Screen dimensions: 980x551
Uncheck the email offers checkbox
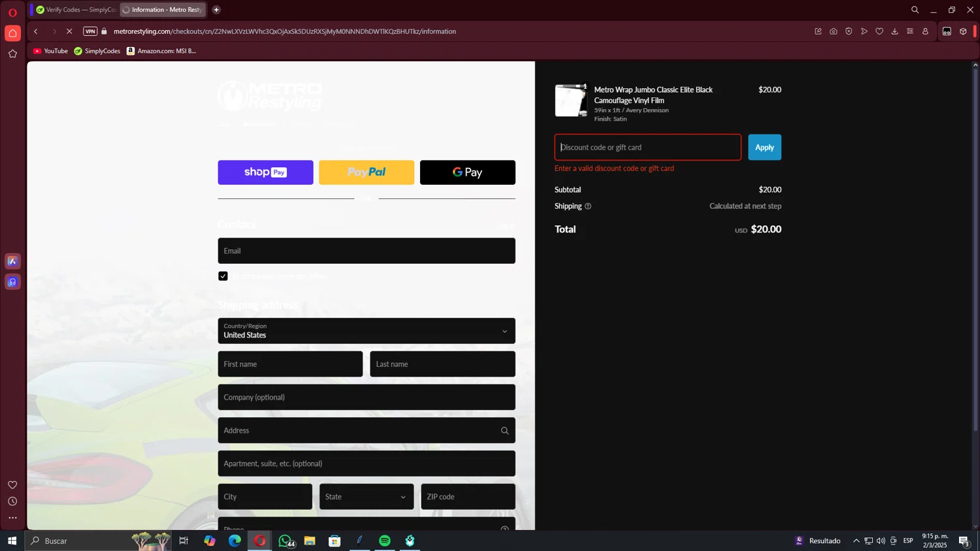(223, 276)
